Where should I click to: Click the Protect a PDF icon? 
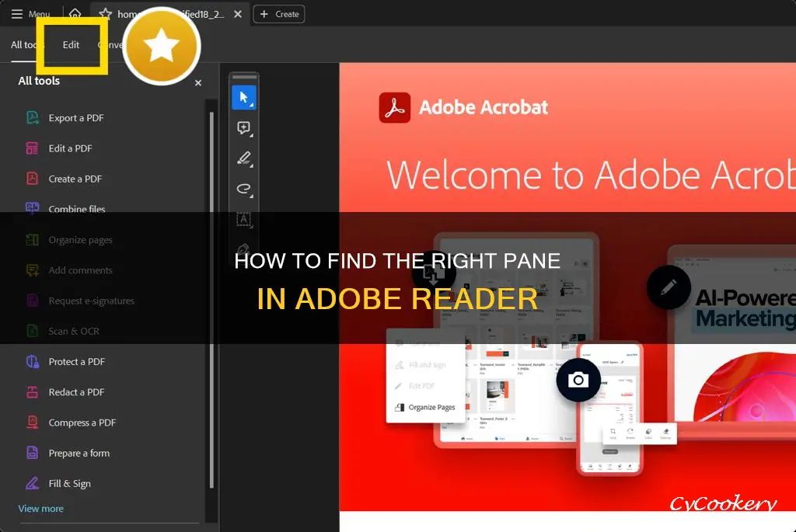[32, 362]
